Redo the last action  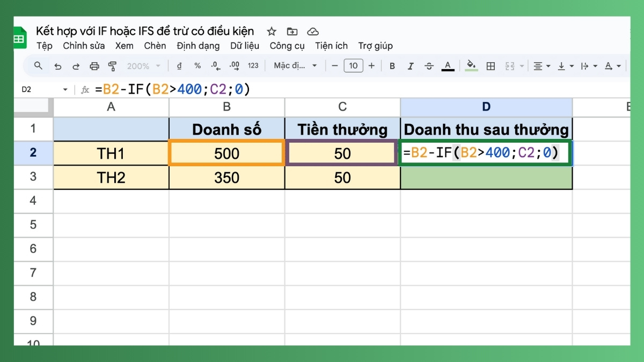pyautogui.click(x=76, y=65)
